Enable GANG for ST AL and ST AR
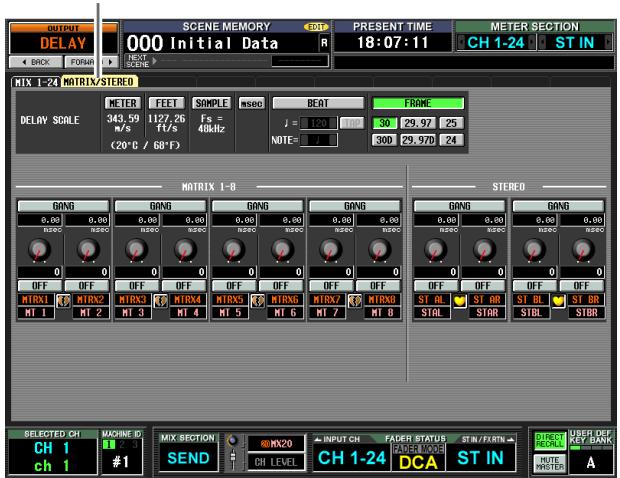Image resolution: width=620 pixels, height=478 pixels. click(x=459, y=206)
